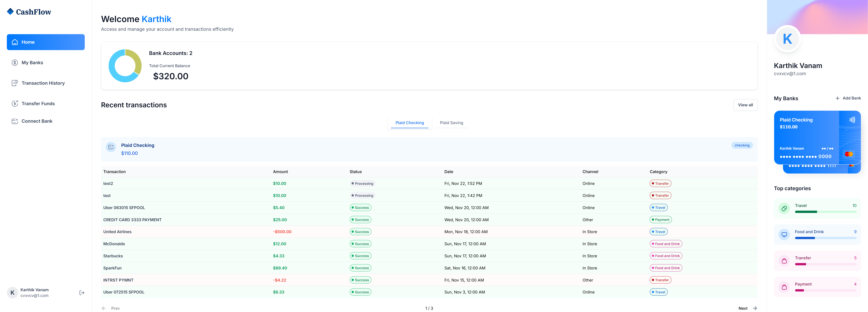Click the Travel category link icon

click(x=784, y=209)
